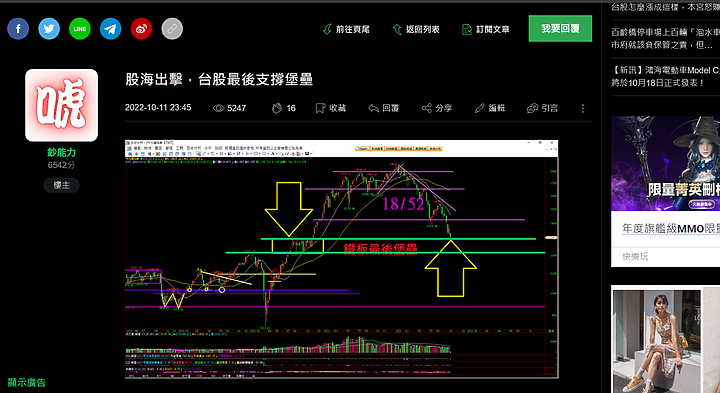Open the stock chart image

[x=342, y=259]
